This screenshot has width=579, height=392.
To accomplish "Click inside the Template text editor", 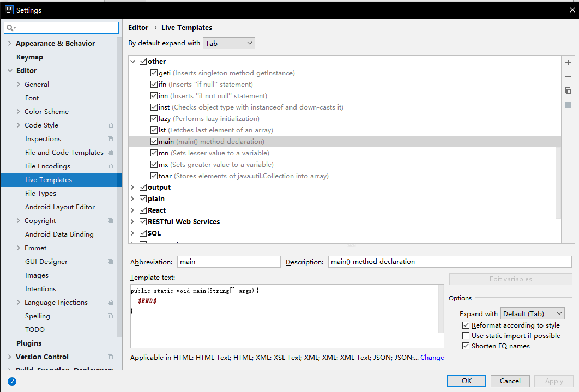I will pyautogui.click(x=287, y=316).
